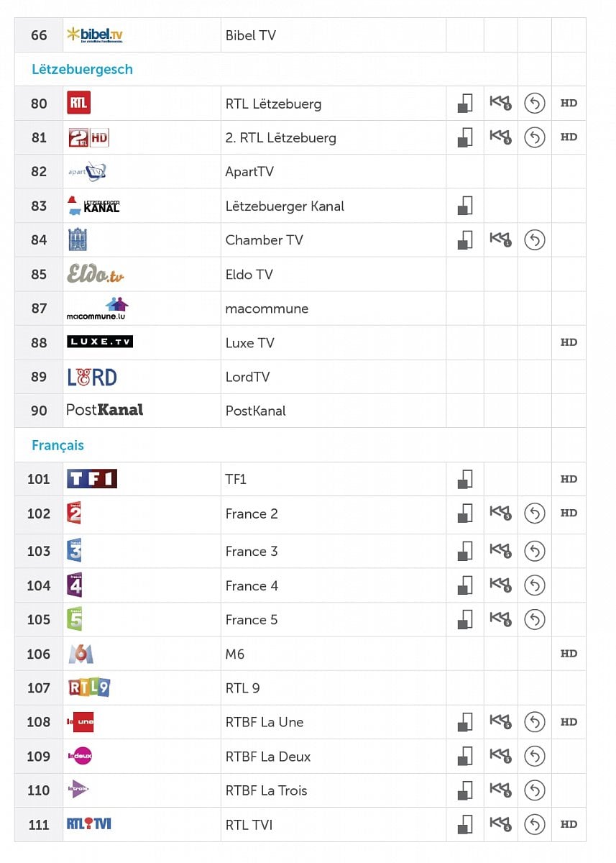Image resolution: width=616 pixels, height=863 pixels.
Task: Click the PostKanal logo
Action: 104,410
